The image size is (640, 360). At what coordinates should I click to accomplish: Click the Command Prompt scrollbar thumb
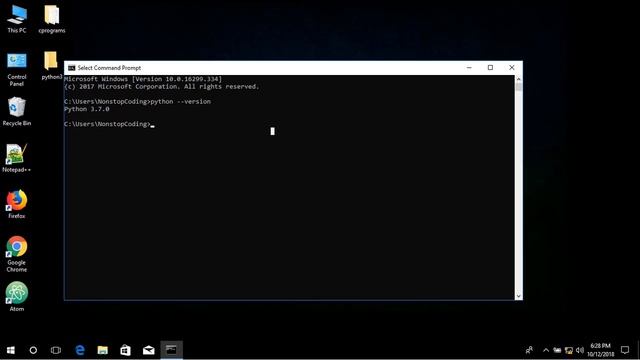[519, 87]
